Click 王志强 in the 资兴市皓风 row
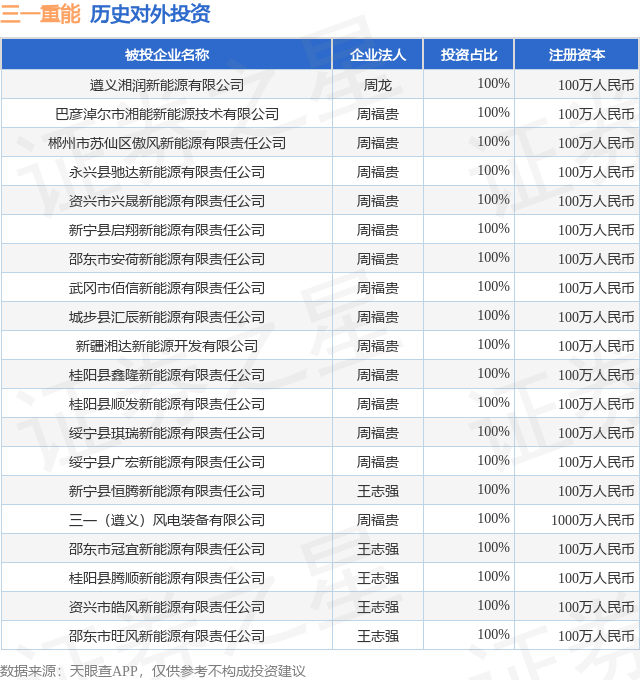Image resolution: width=640 pixels, height=680 pixels. [x=378, y=608]
